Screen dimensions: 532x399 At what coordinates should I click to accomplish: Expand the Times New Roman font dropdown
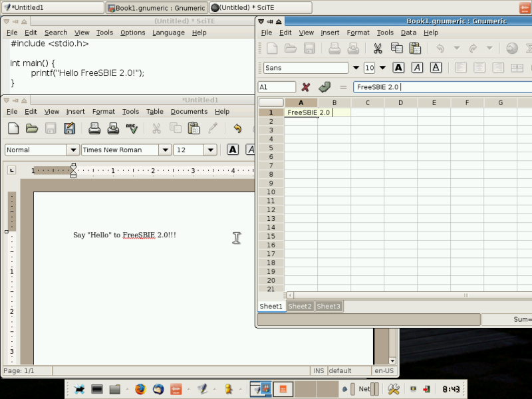[164, 150]
